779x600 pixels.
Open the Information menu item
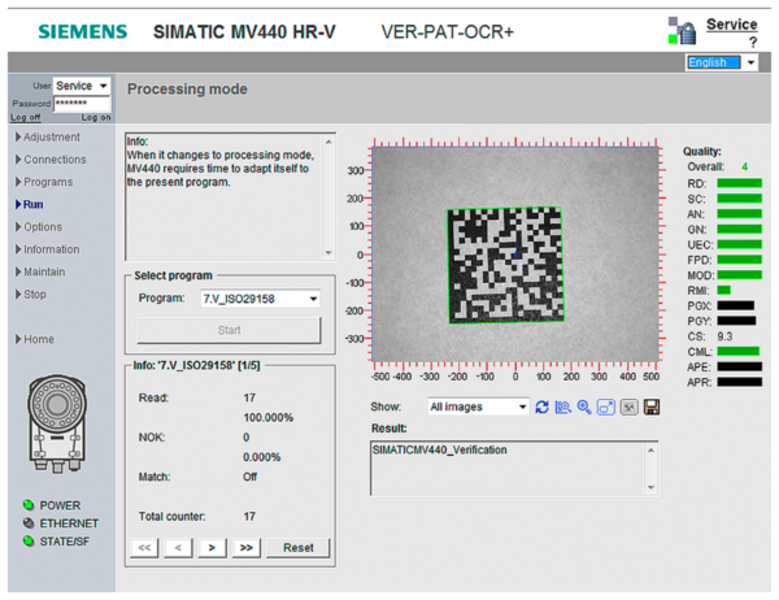pos(48,249)
